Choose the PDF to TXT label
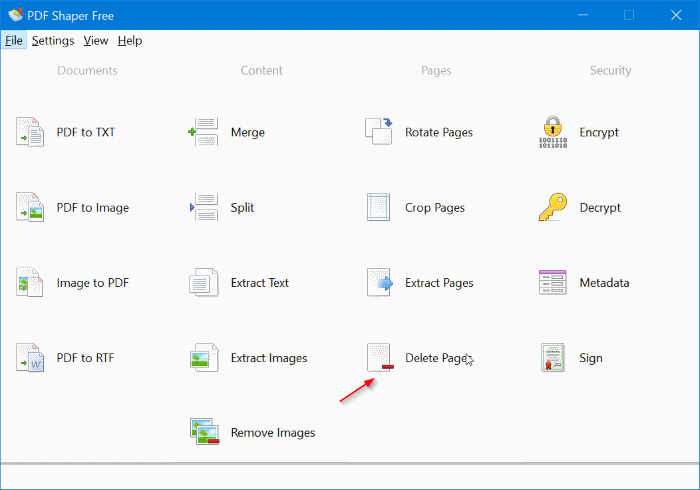The image size is (700, 490). click(x=86, y=132)
